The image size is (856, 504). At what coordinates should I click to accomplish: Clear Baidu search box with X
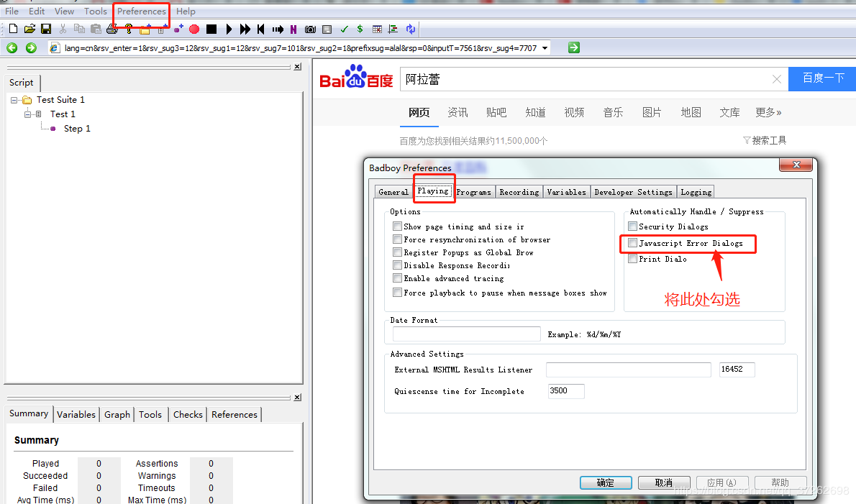click(x=777, y=79)
